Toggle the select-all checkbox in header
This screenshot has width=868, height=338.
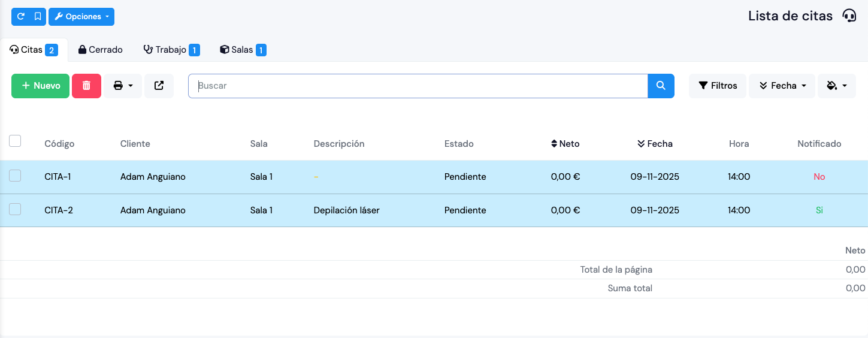[15, 141]
